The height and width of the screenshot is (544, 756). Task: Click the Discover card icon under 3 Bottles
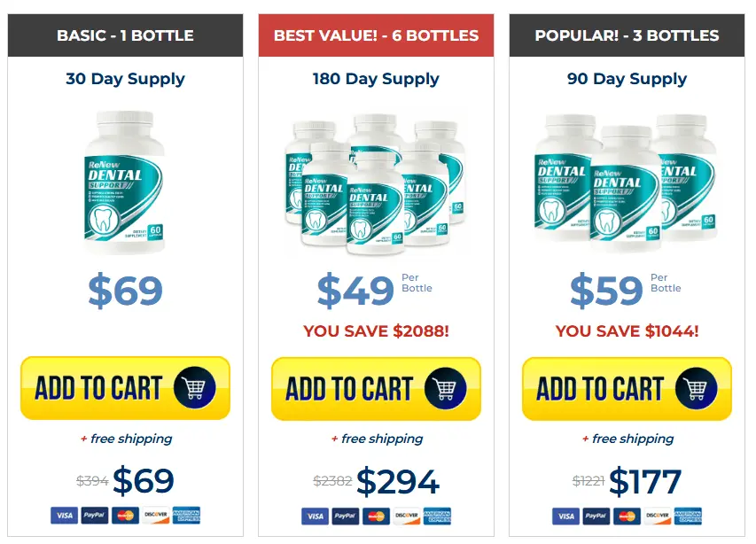coord(656,516)
